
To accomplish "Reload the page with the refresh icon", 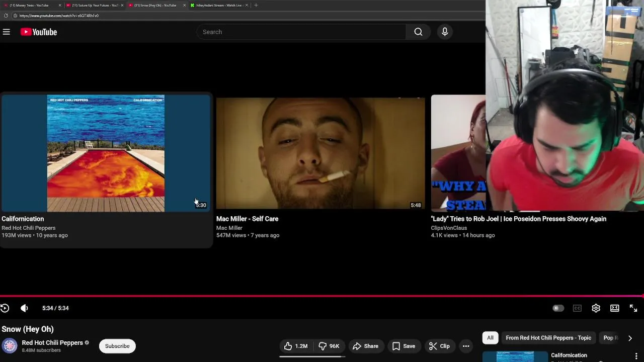I will tap(6, 16).
